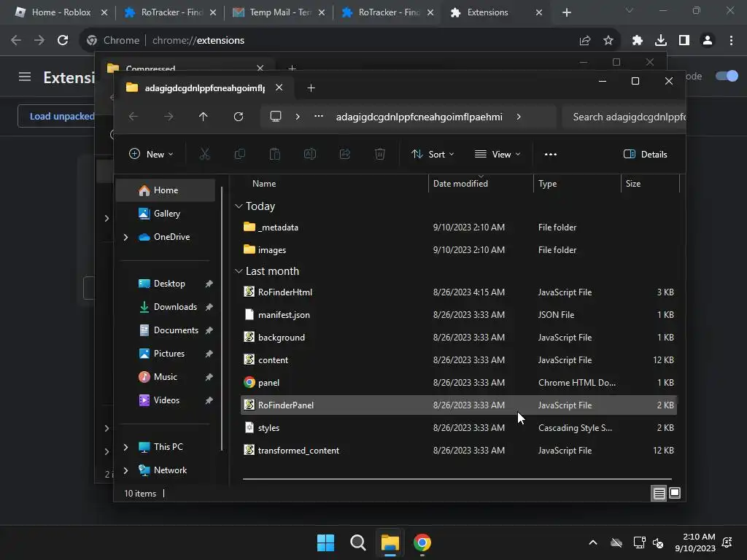
Task: Refresh the Explorer folder view
Action: click(239, 117)
